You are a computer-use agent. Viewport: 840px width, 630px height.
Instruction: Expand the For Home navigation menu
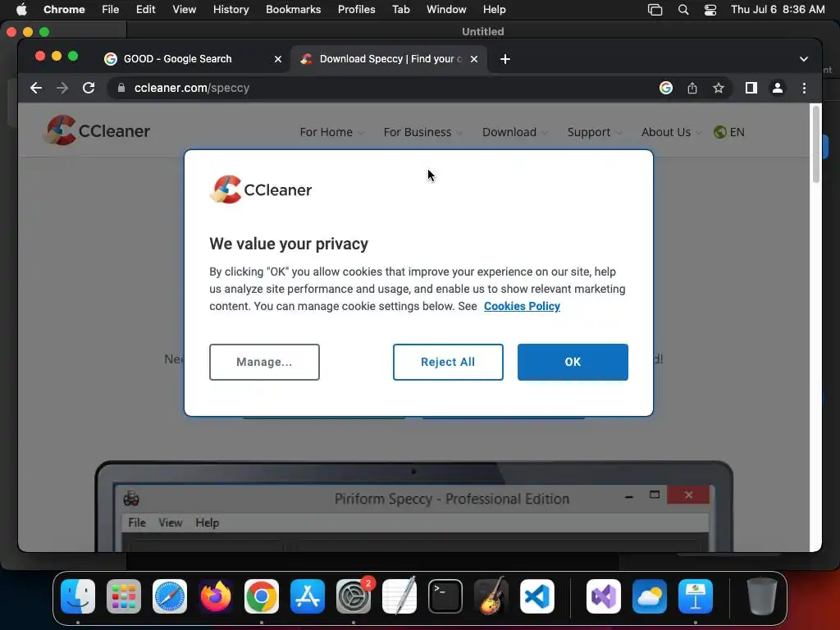331,132
